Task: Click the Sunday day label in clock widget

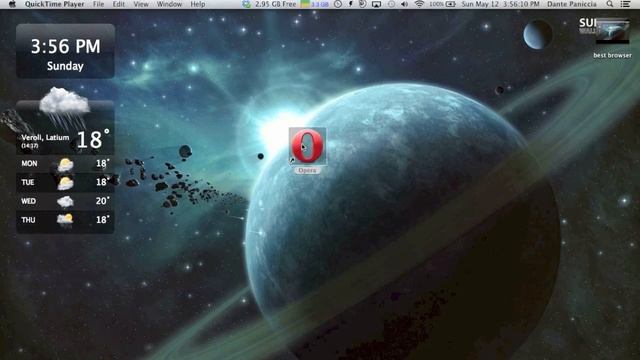Action: 65,66
